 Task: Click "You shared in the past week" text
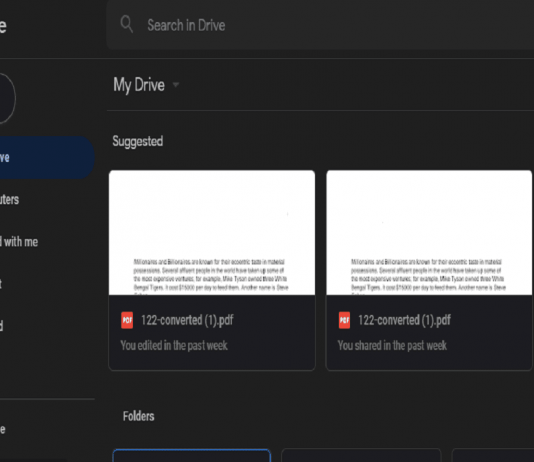pyautogui.click(x=392, y=345)
